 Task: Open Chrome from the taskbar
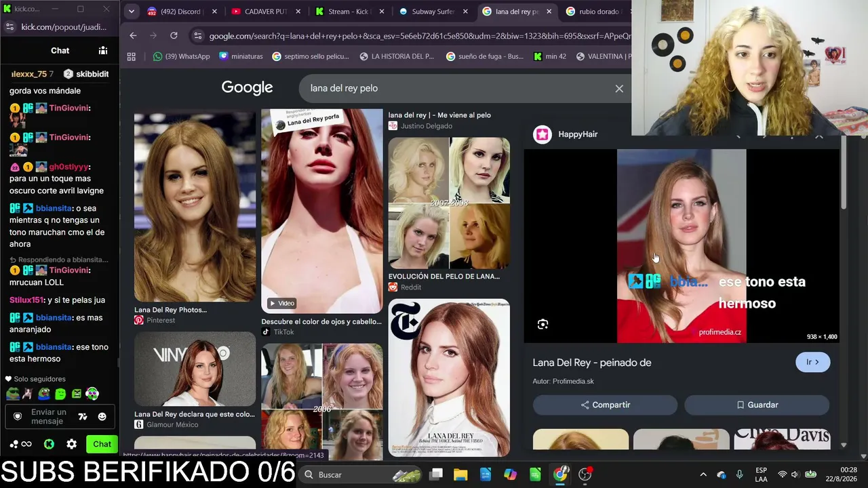click(x=560, y=474)
